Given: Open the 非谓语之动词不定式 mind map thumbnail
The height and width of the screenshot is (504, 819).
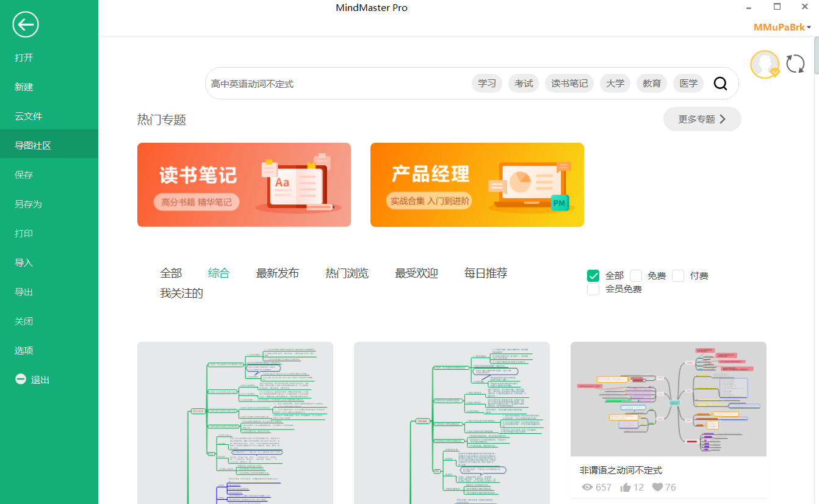Looking at the screenshot, I should click(x=668, y=399).
